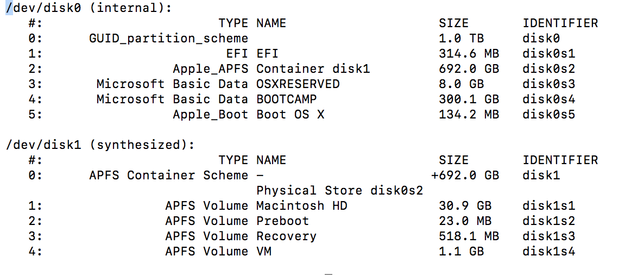Click the /dev/disk1 (synthesized) header text
Image resolution: width=644 pixels, height=275 pixels.
(x=99, y=145)
